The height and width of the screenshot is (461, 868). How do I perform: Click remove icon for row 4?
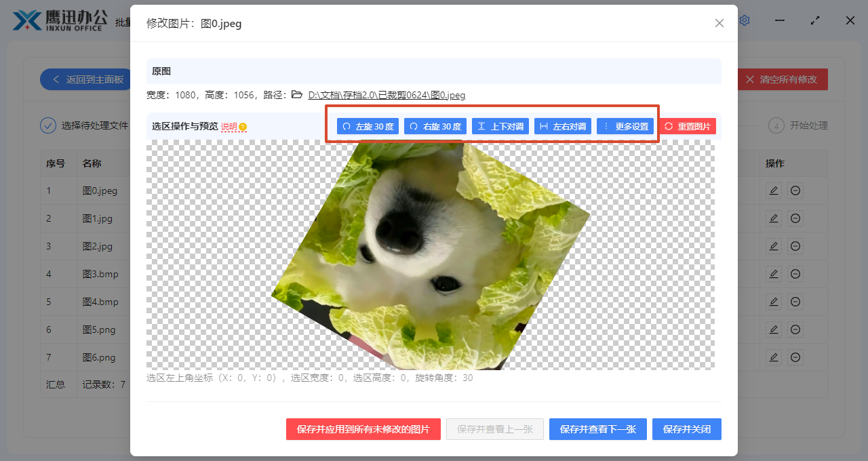[x=796, y=274]
